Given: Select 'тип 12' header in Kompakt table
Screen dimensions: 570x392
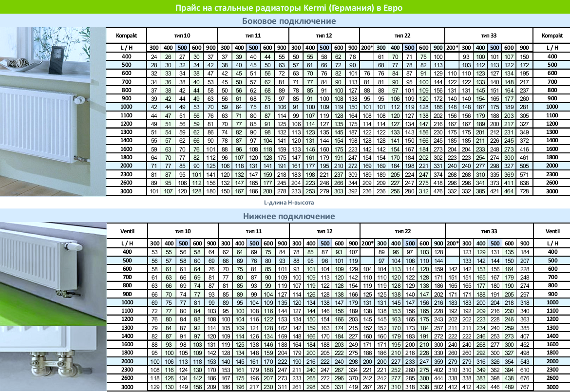Looking at the screenshot, I should (324, 36).
